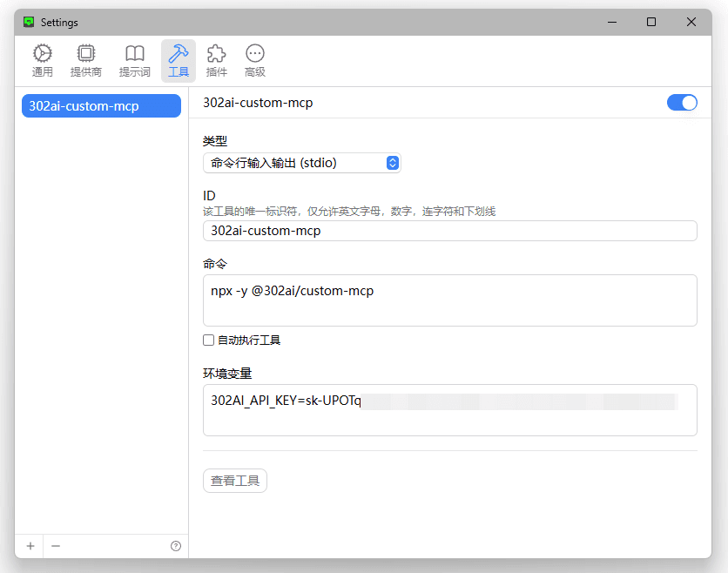Open help via the question mark icon
728x573 pixels.
tap(176, 546)
